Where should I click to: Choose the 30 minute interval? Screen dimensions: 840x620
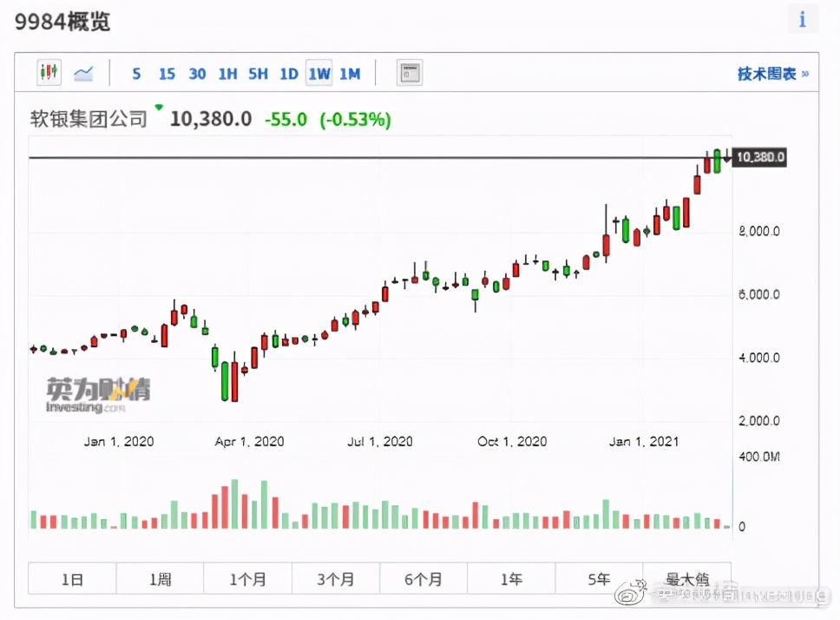(197, 74)
